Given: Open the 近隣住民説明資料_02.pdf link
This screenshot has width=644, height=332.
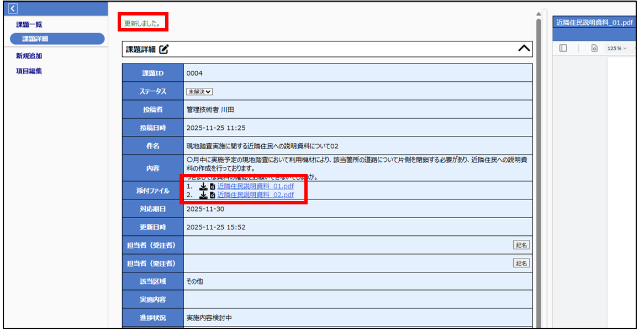Looking at the screenshot, I should click(x=255, y=195).
